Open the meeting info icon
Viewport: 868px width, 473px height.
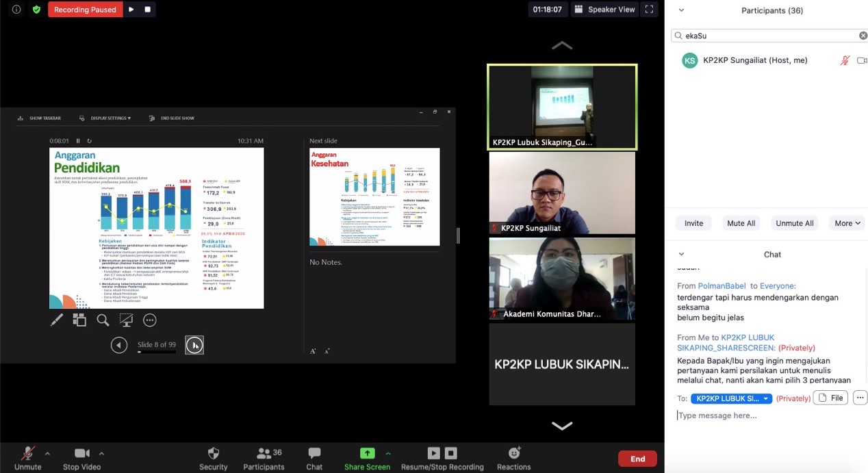click(x=16, y=10)
